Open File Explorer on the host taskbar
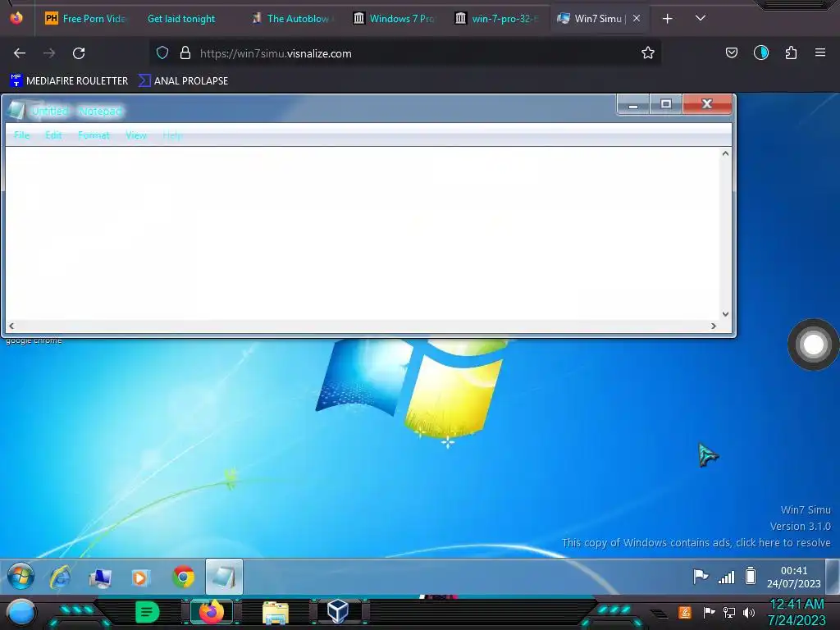This screenshot has height=630, width=840. [276, 612]
